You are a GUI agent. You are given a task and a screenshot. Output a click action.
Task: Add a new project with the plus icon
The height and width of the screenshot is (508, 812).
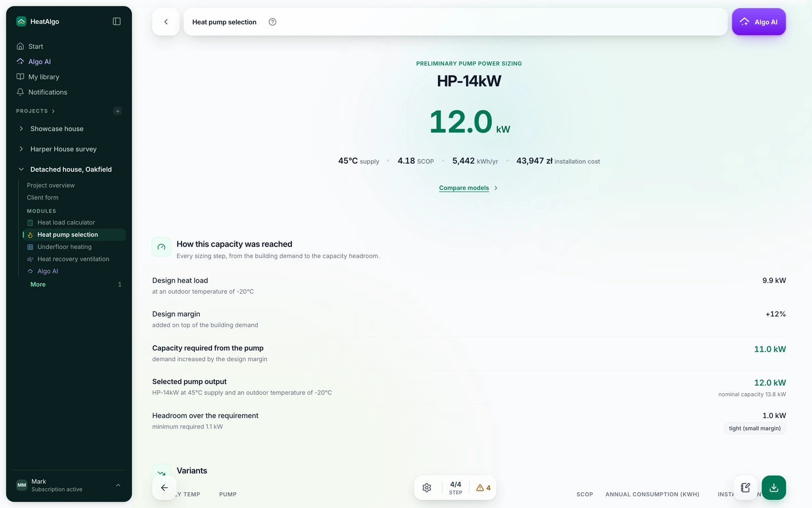[x=118, y=111]
